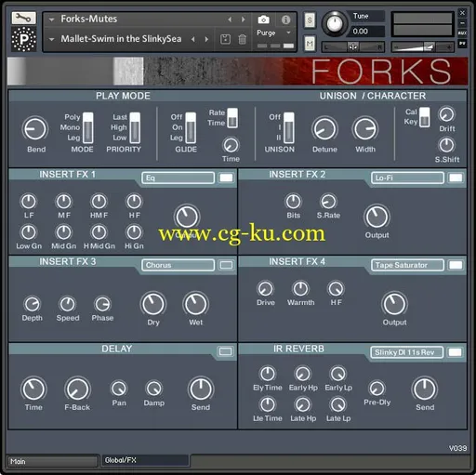Image resolution: width=476 pixels, height=475 pixels.
Task: Click the pan slider below Tune
Action: click(353, 47)
